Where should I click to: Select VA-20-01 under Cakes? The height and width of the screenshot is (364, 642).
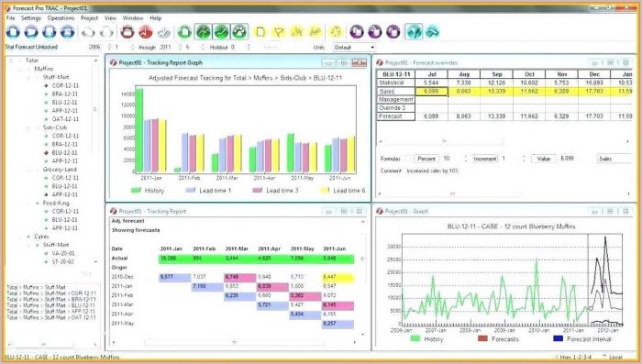[x=63, y=253]
